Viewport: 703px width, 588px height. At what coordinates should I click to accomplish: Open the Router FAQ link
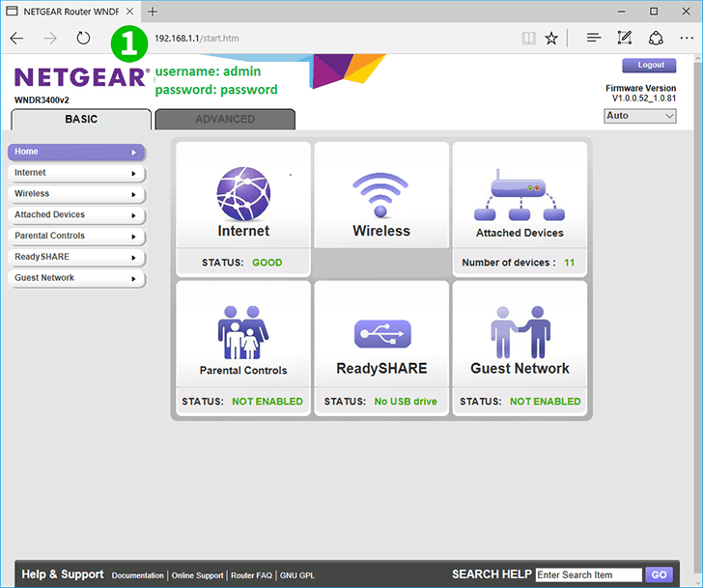251,575
